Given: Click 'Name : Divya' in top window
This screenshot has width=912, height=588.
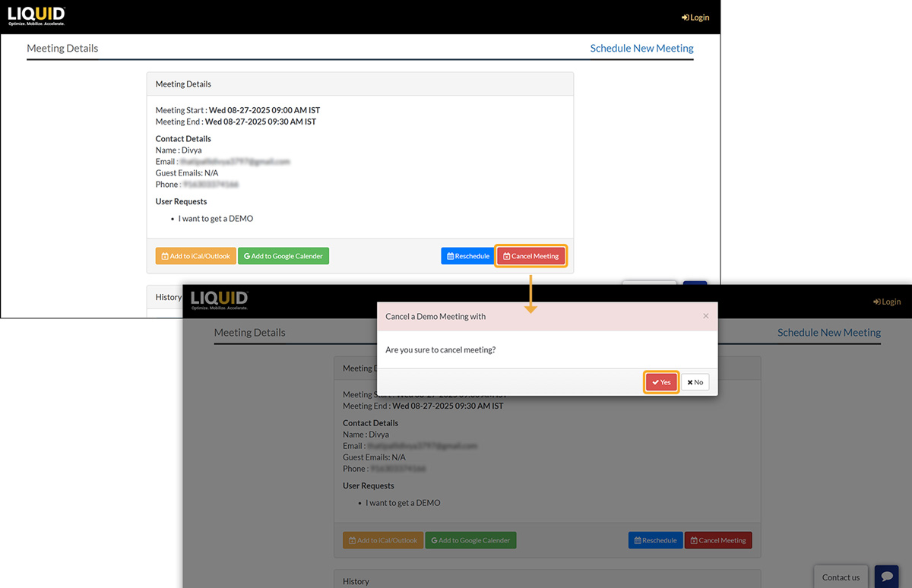Looking at the screenshot, I should pos(179,150).
